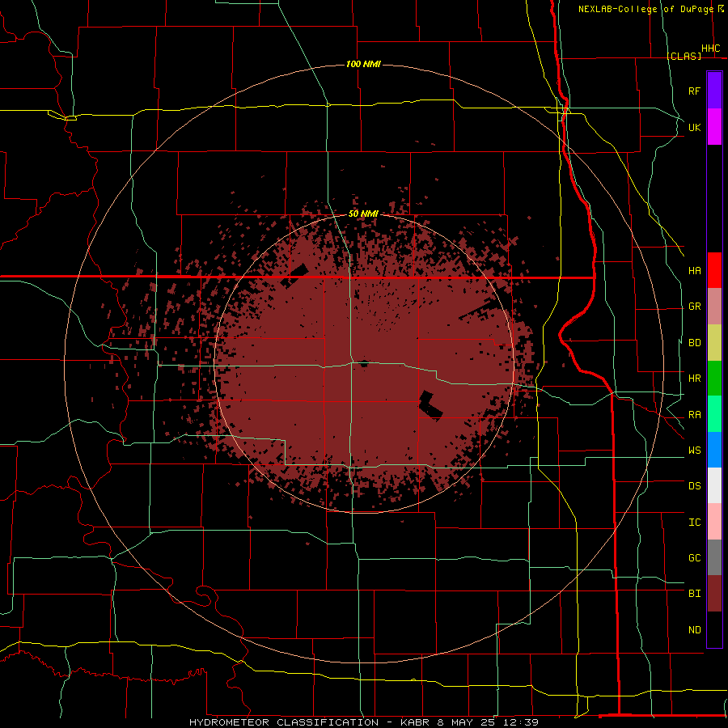Click the "HA" legend label
The height and width of the screenshot is (728, 728).
[x=694, y=271]
